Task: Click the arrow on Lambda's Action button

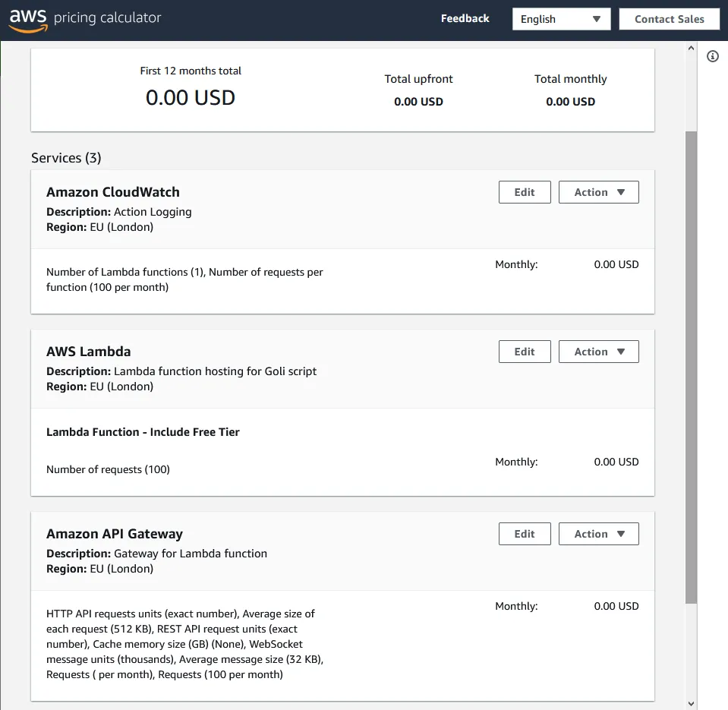Action: [619, 352]
